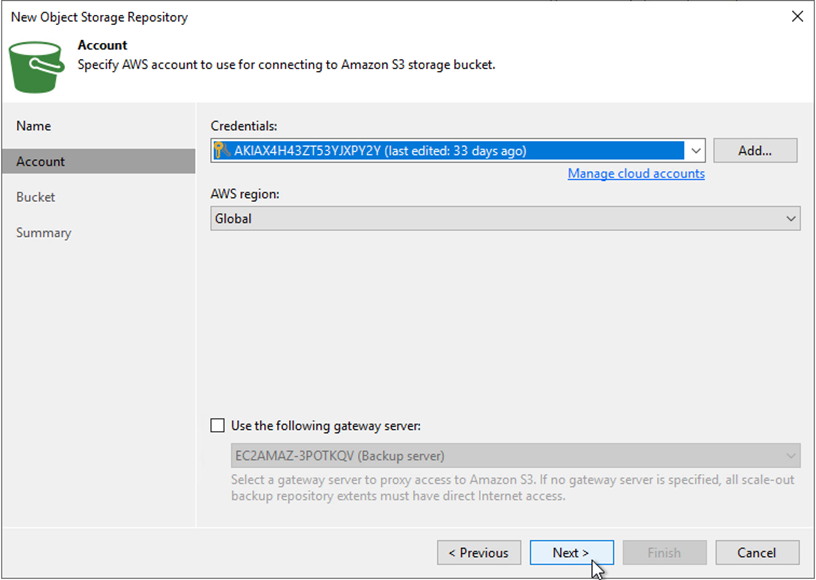Open the AWS region dropdown
This screenshot has width=816, height=580.
coord(791,218)
